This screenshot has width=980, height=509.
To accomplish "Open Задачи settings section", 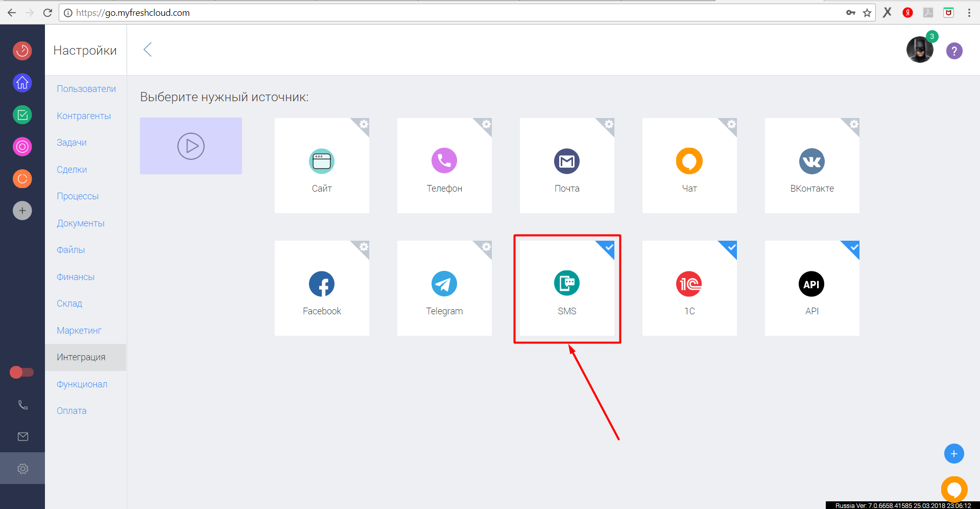I will 71,143.
